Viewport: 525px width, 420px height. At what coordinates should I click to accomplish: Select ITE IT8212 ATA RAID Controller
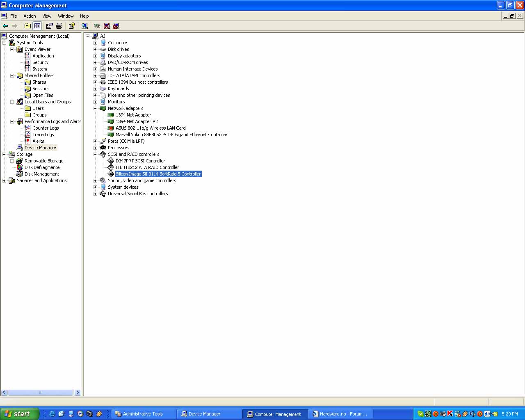(147, 167)
